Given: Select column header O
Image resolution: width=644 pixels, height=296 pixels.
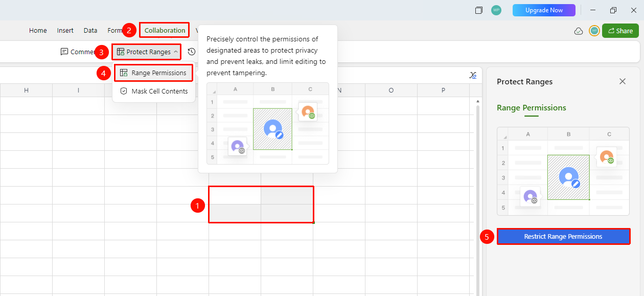Looking at the screenshot, I should point(391,90).
